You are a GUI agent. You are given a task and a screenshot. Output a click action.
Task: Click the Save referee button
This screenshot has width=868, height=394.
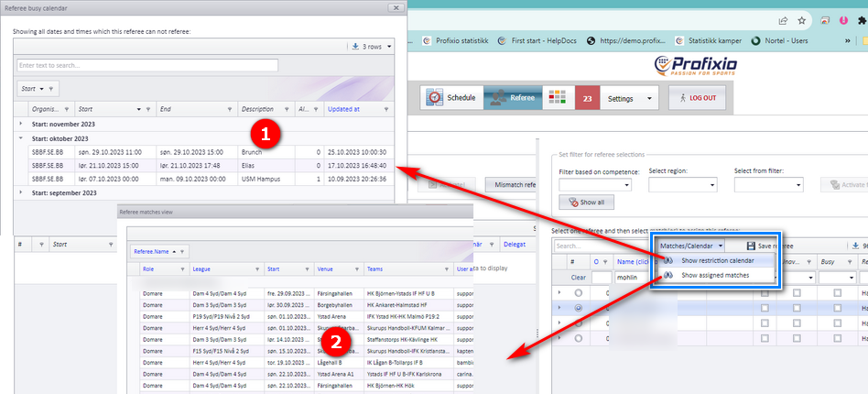pos(770,246)
